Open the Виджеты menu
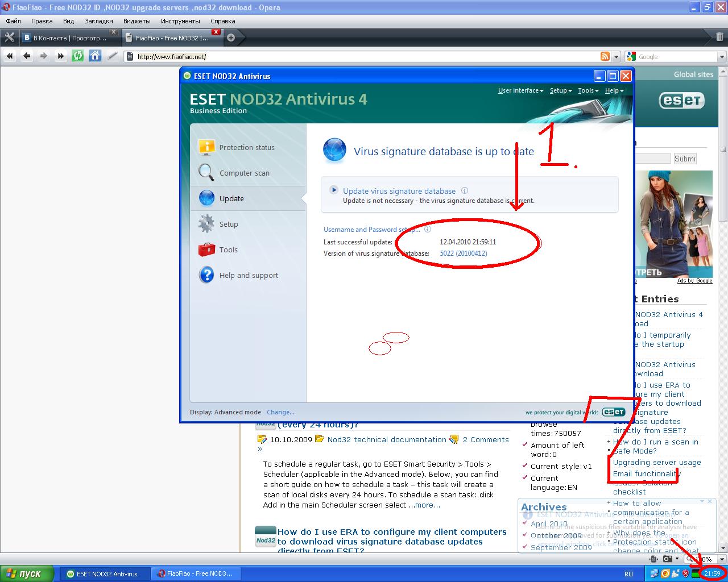This screenshot has width=728, height=582. [x=137, y=21]
